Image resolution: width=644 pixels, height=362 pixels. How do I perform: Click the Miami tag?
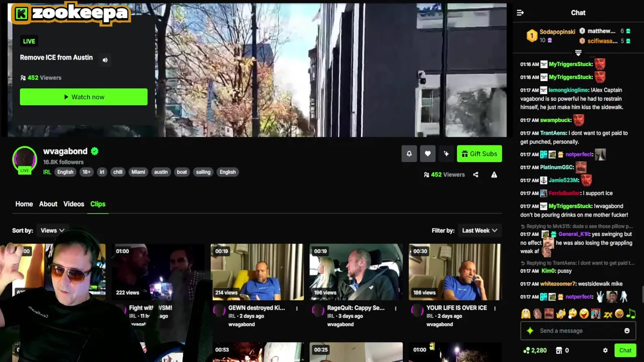point(138,172)
